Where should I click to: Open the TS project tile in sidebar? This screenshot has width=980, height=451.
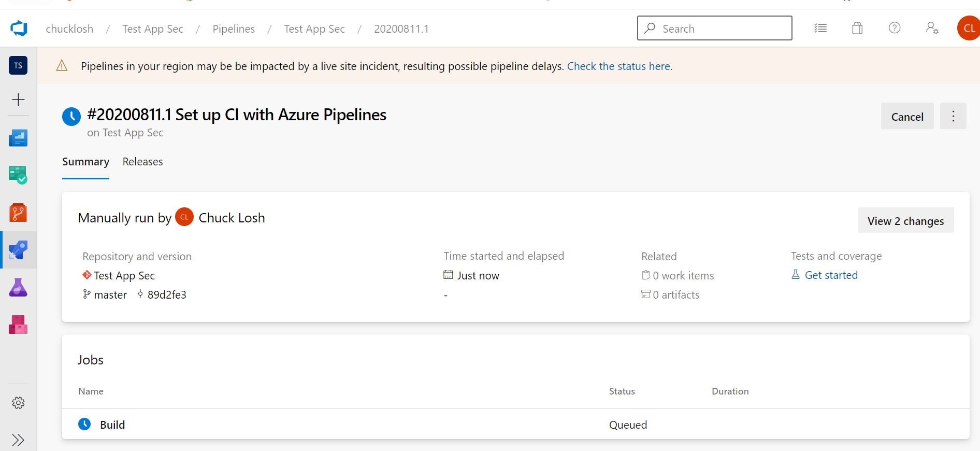tap(18, 65)
